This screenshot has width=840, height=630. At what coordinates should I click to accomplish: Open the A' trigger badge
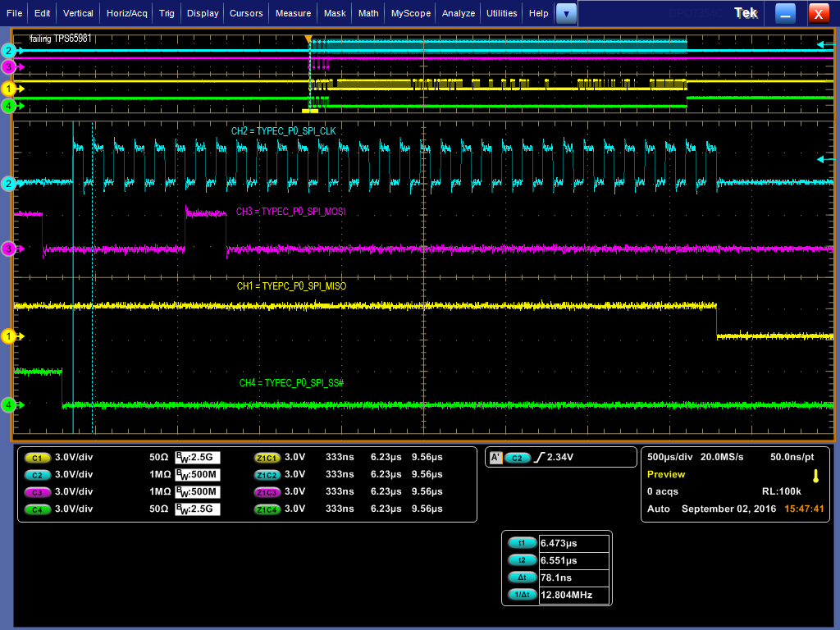(495, 458)
